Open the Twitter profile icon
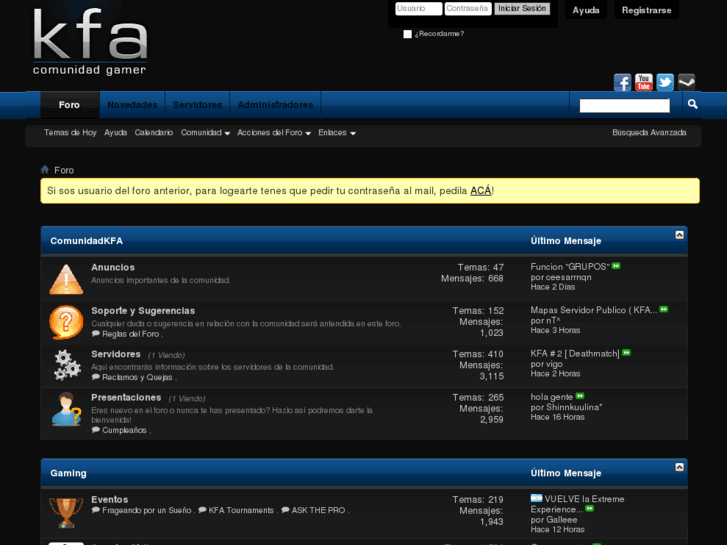This screenshot has height=545, width=727. pos(665,83)
